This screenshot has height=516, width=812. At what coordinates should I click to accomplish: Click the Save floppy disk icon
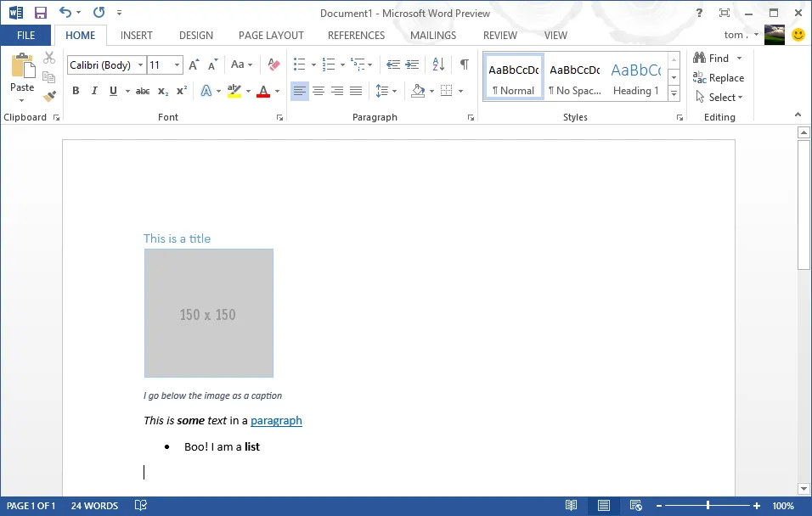40,13
